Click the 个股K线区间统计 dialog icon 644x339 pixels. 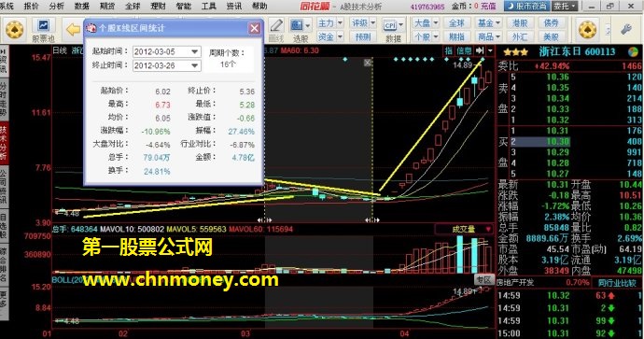pyautogui.click(x=91, y=28)
